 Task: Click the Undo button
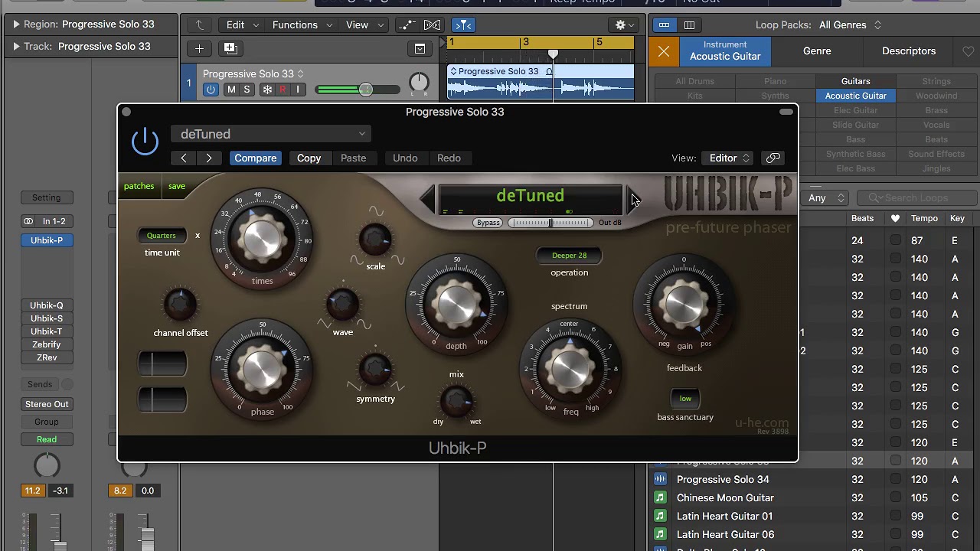coord(405,158)
